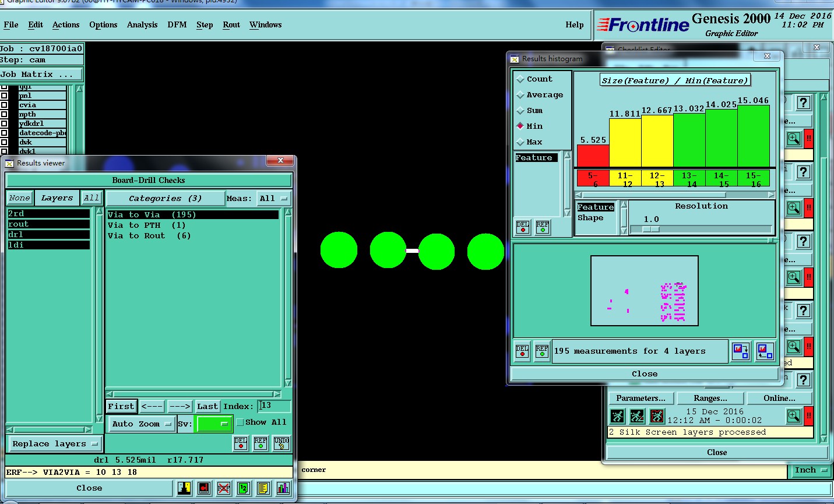
Task: Toggle checkbox for cvia layer
Action: point(4,105)
